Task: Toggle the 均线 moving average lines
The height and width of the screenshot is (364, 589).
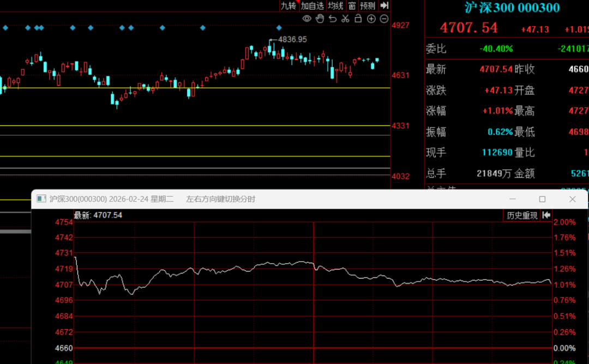Action: 335,5
